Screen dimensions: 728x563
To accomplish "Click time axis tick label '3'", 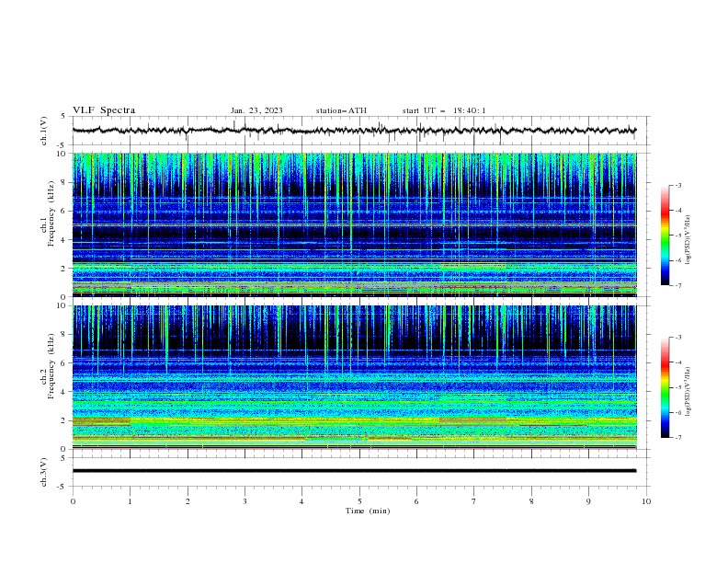I will coord(245,501).
